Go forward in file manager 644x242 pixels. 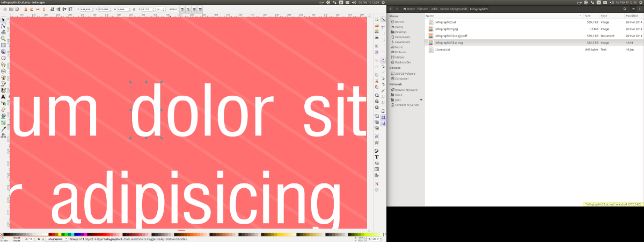[x=398, y=9]
